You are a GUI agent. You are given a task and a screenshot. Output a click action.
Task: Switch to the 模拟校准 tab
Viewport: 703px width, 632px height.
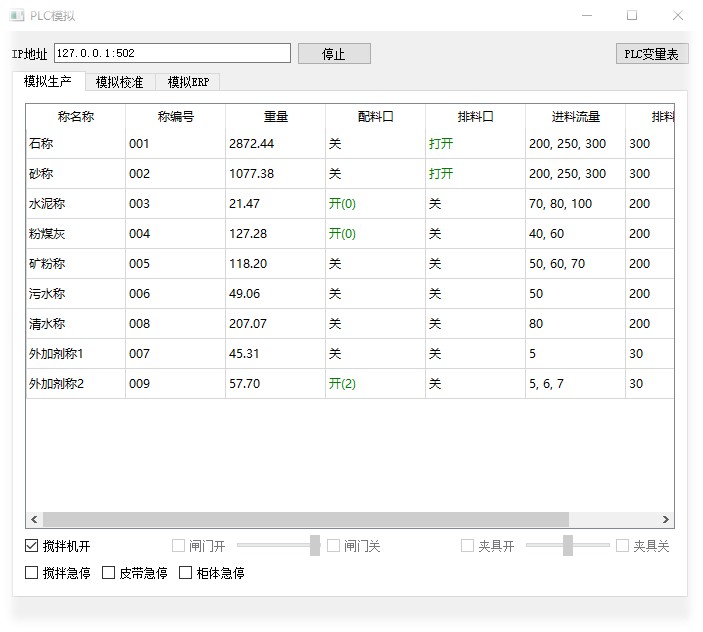point(119,82)
